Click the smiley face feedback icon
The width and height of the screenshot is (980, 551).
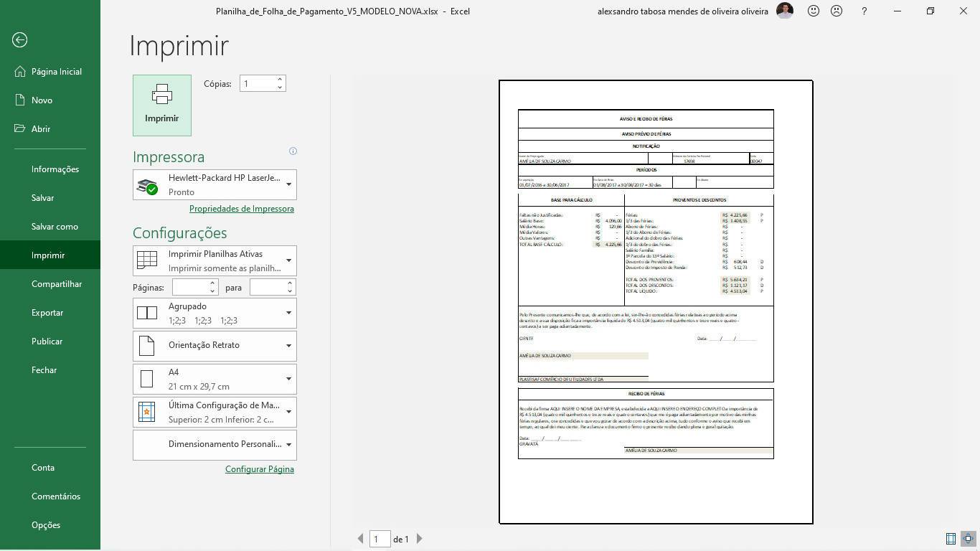click(814, 11)
